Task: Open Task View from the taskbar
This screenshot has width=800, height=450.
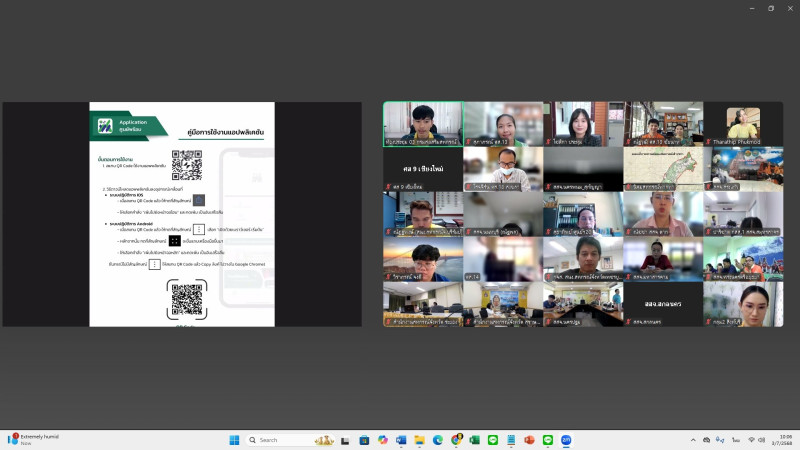Action: [x=345, y=440]
